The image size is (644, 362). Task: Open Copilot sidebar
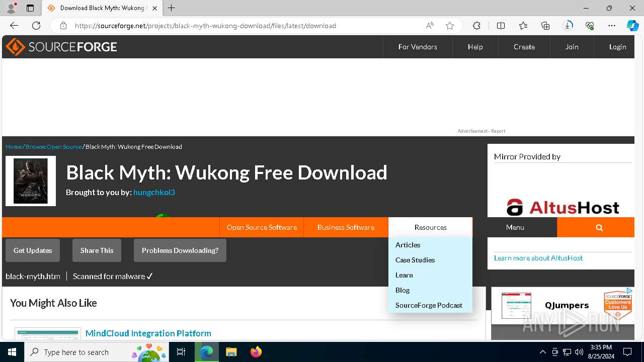pos(632,26)
